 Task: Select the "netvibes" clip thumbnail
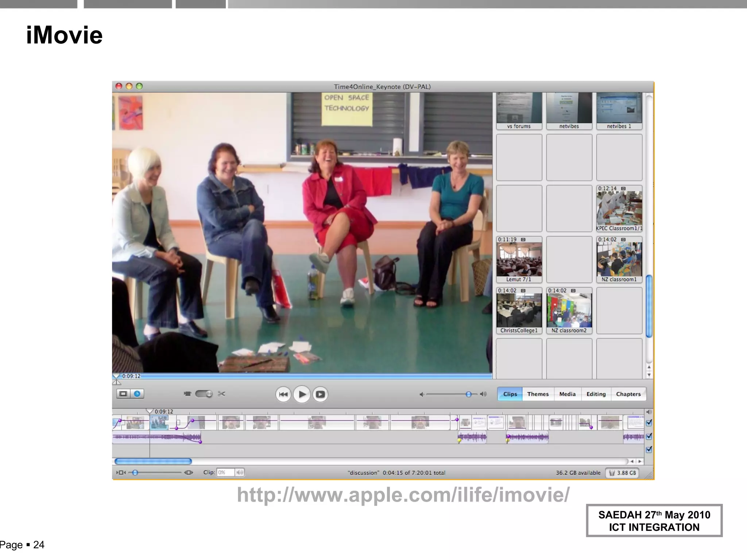pos(569,111)
